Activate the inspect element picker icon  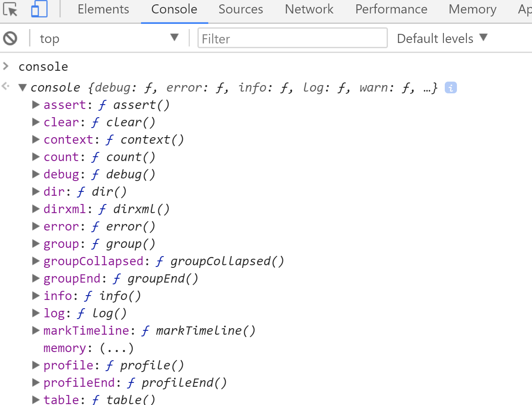(x=10, y=9)
